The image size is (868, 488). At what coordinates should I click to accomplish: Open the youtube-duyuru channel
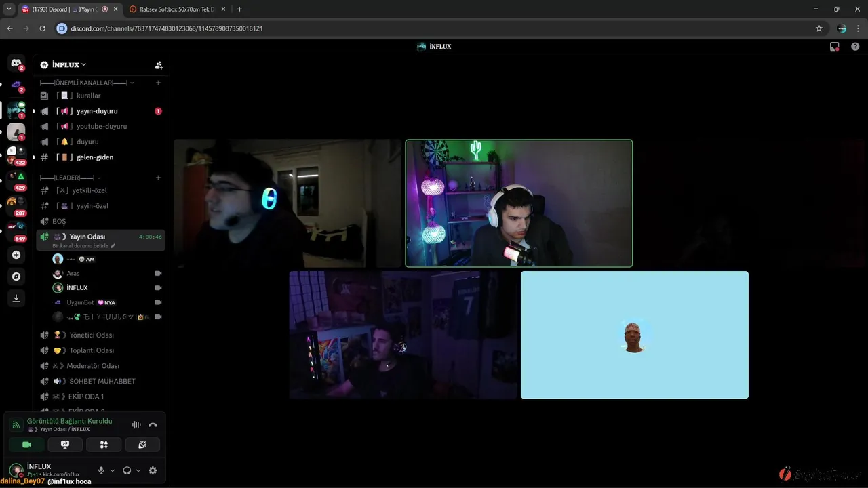100,127
